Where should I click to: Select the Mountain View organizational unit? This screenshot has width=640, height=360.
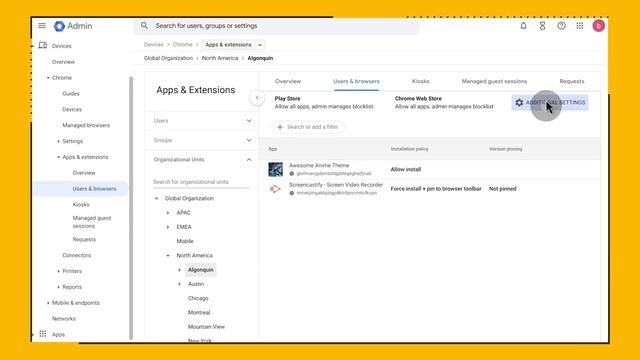206,327
